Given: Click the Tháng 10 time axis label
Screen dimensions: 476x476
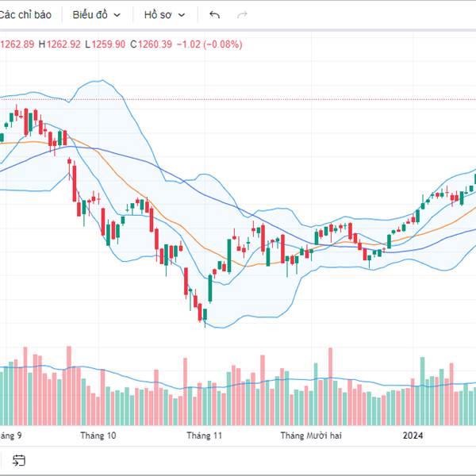Looking at the screenshot, I should click(x=98, y=436).
